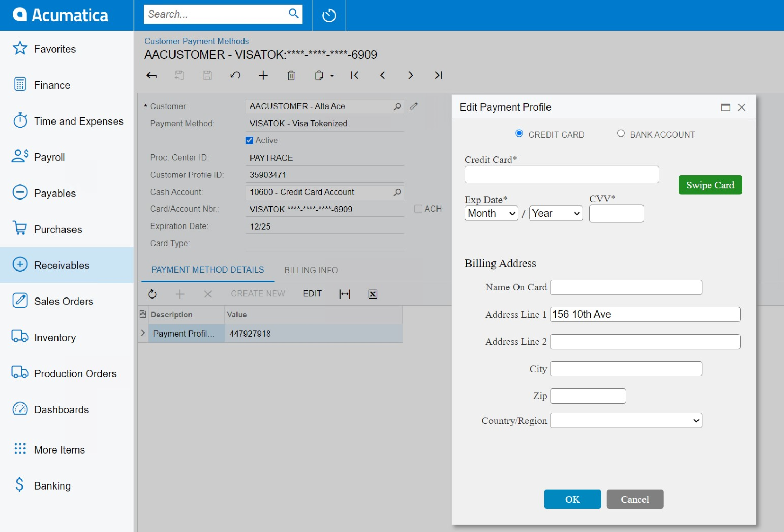Open the Cash Account lookup magnifier

tap(397, 192)
